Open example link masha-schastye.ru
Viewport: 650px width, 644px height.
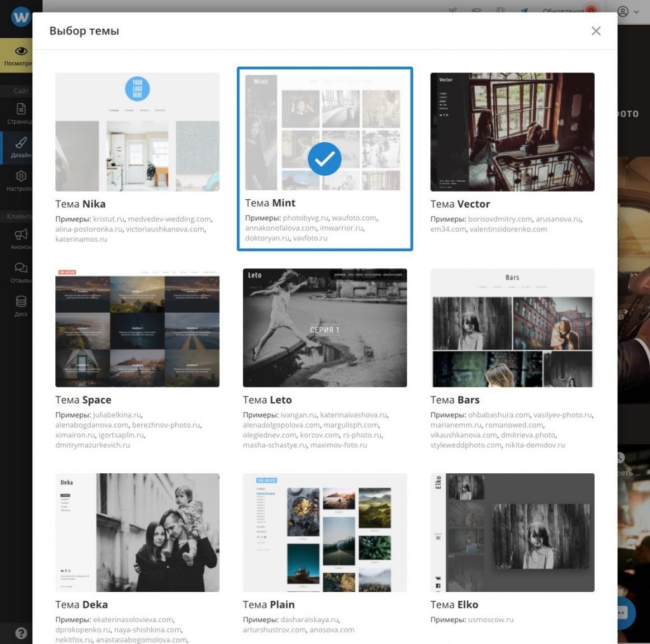point(274,445)
